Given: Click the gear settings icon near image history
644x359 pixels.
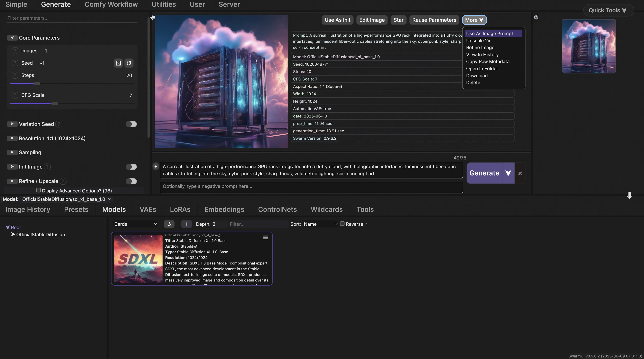Looking at the screenshot, I should tap(536, 17).
